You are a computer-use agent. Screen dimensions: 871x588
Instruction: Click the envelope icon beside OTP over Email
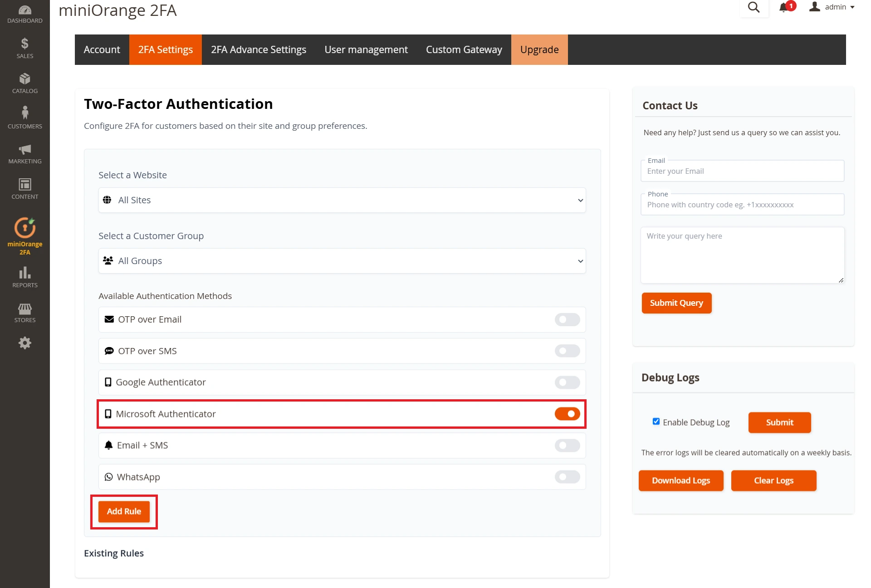(109, 319)
